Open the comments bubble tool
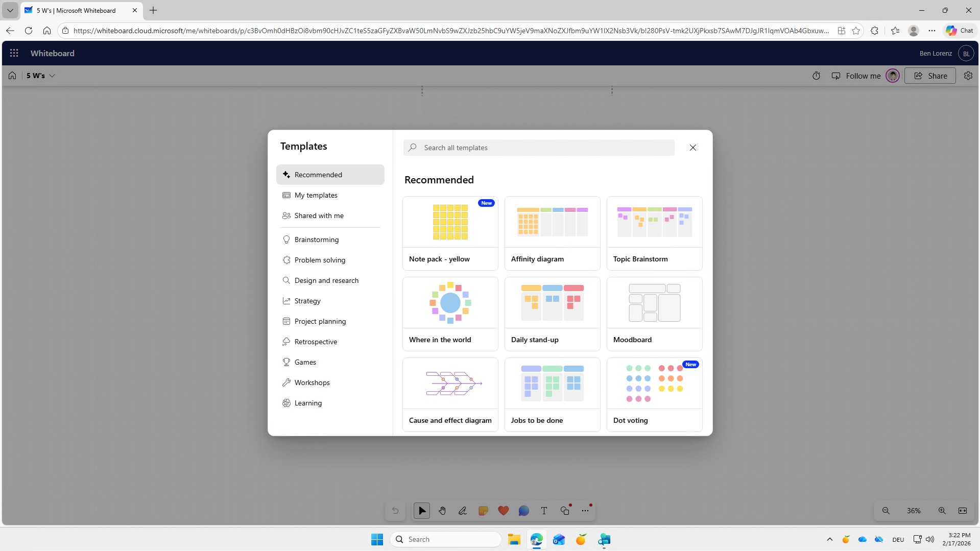This screenshot has width=980, height=551. (524, 511)
